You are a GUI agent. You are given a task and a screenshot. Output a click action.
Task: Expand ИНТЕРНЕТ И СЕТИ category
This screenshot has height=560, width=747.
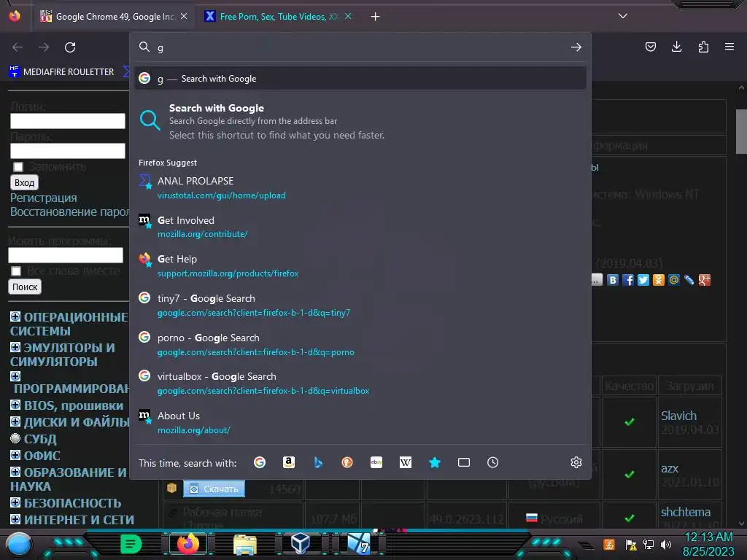point(15,519)
